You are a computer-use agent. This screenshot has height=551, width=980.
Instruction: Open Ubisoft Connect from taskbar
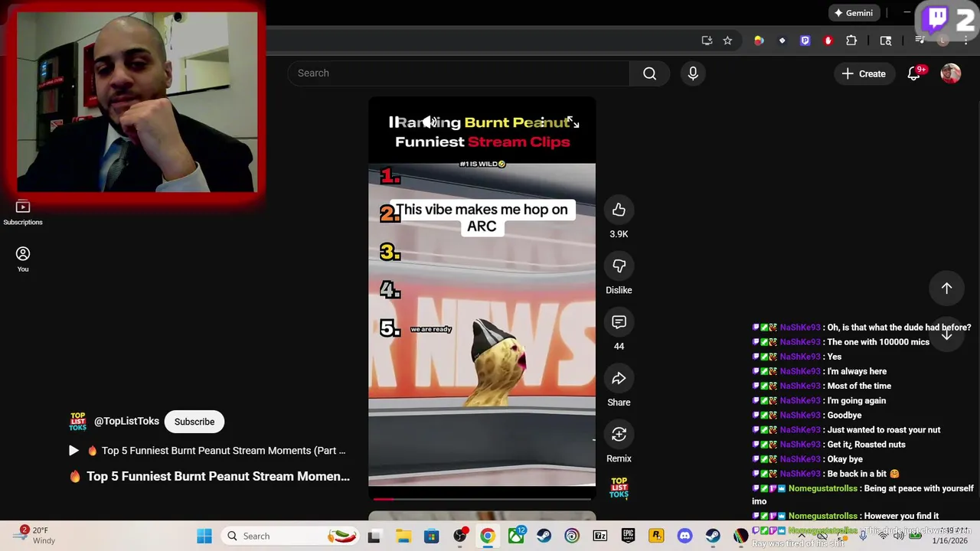click(572, 536)
